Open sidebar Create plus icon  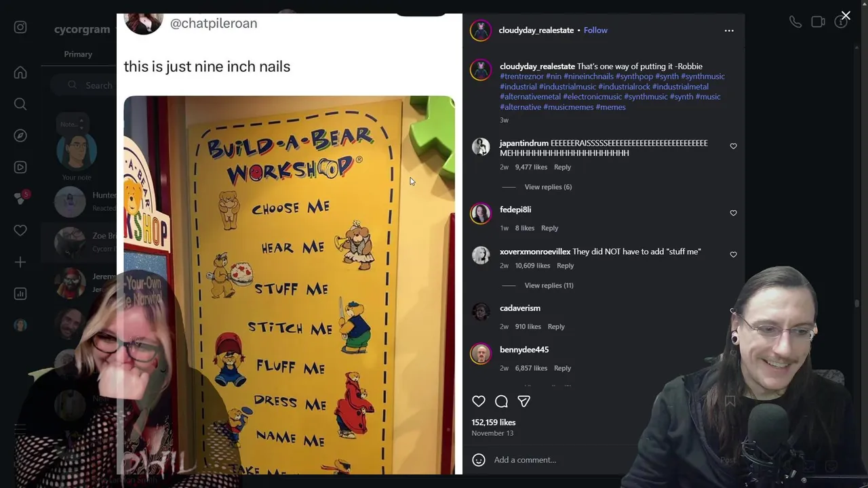click(x=20, y=262)
